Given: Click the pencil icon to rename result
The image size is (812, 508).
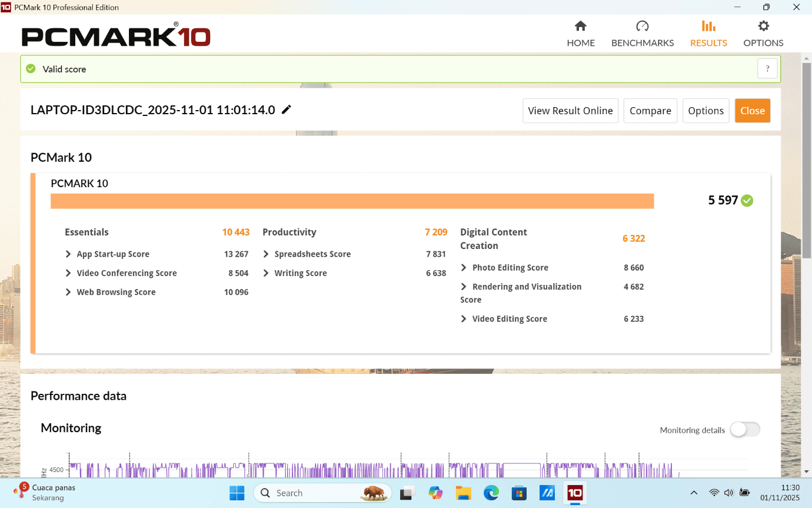Looking at the screenshot, I should click(x=287, y=109).
